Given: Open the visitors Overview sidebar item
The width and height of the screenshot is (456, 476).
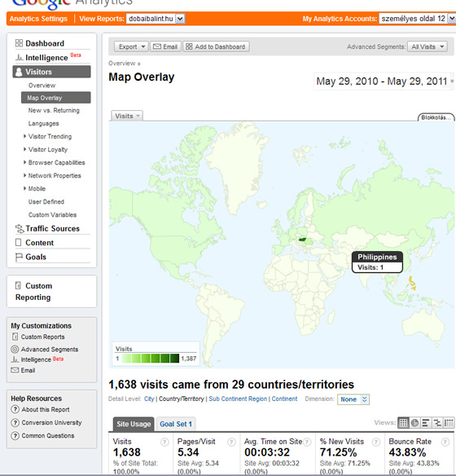Looking at the screenshot, I should 42,86.
